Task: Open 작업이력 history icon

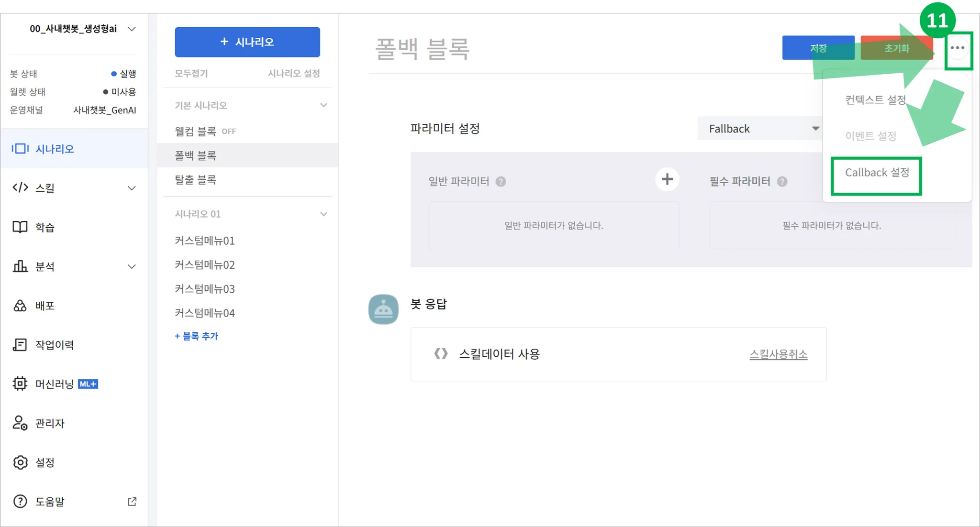Action: (x=20, y=345)
